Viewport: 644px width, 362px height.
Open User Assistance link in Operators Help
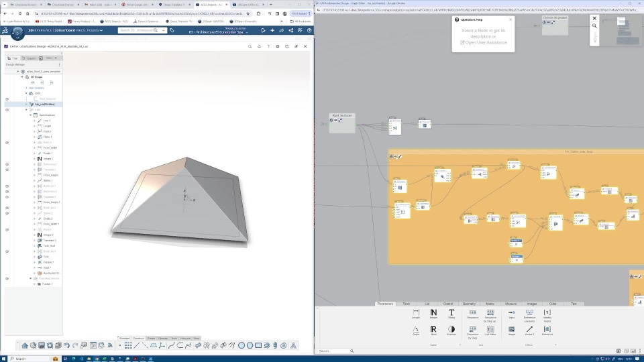click(x=484, y=43)
